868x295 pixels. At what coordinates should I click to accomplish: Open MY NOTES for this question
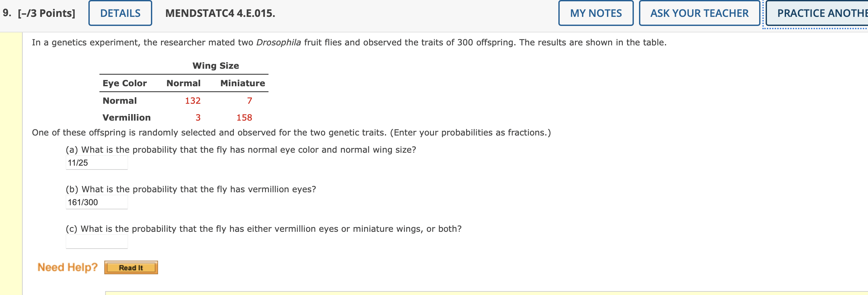tap(595, 13)
